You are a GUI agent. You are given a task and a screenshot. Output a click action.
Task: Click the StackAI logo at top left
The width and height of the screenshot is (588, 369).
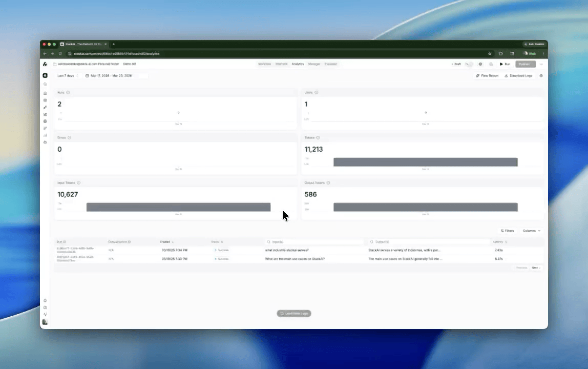[x=45, y=64]
